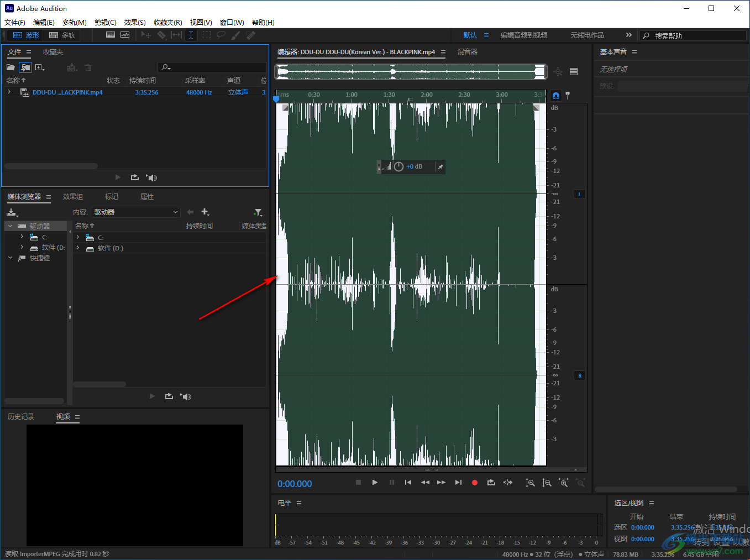Switch to the 混音器 tab
The height and width of the screenshot is (560, 750).
(468, 52)
